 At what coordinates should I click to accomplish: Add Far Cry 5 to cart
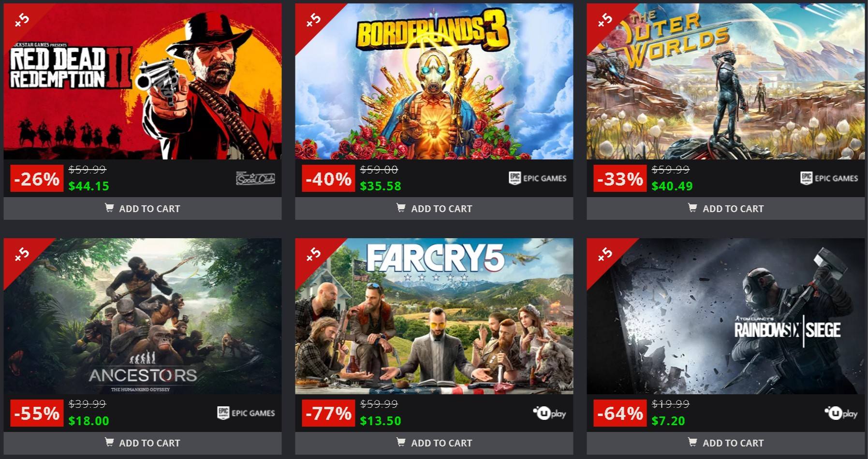pos(434,443)
